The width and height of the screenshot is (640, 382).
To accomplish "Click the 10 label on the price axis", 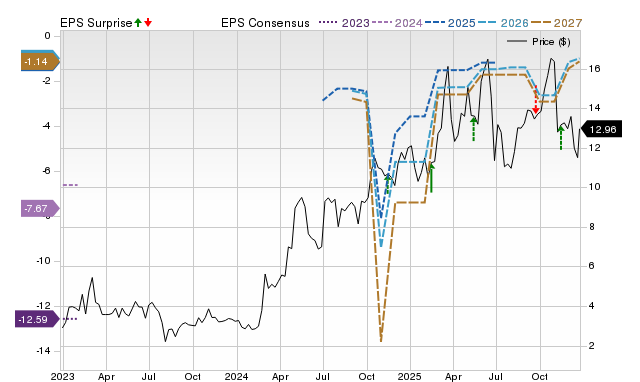I will (x=594, y=187).
